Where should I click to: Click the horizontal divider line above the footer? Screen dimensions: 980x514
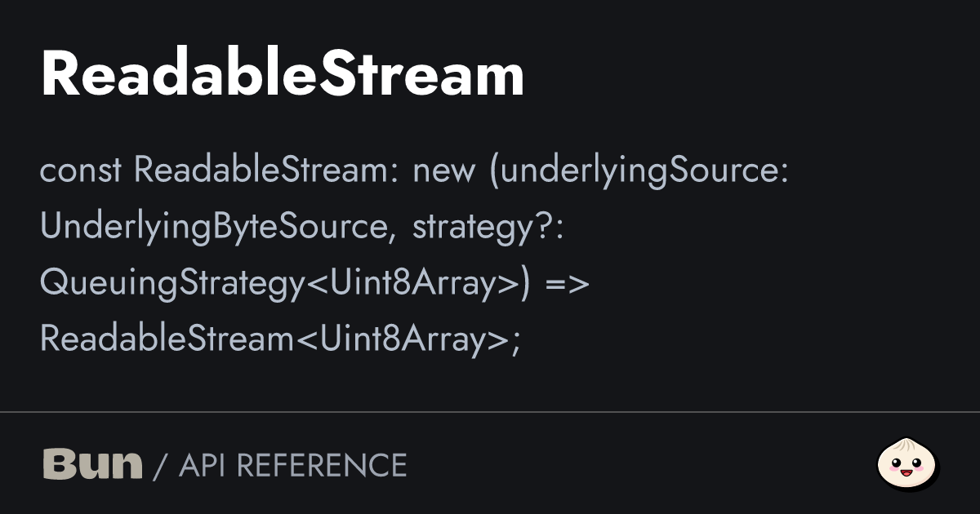(x=490, y=413)
